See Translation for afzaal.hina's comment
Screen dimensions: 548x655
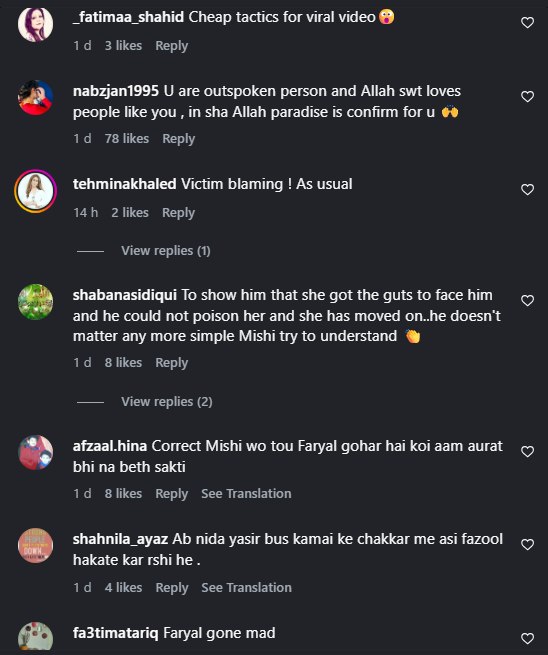[x=246, y=494]
